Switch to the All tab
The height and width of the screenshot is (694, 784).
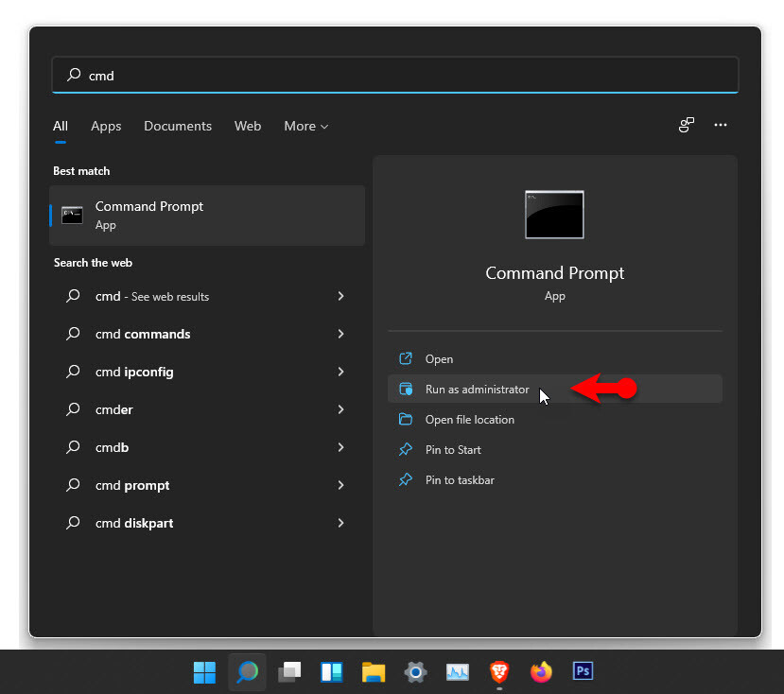(x=61, y=126)
